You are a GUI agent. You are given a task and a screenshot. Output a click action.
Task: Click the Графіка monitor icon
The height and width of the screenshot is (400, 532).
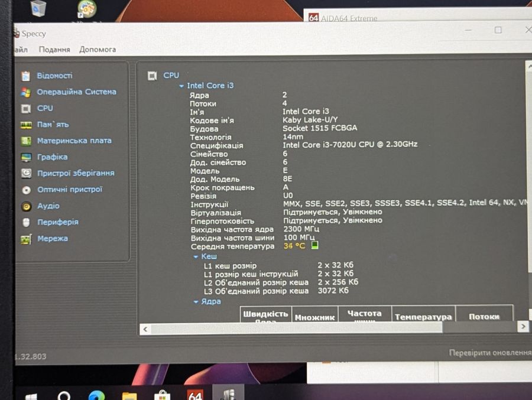pos(26,157)
